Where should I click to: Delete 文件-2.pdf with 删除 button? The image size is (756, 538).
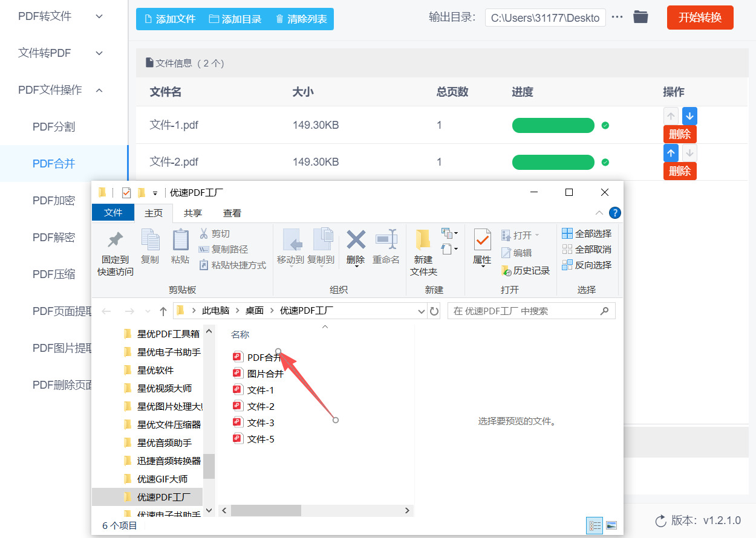[680, 171]
